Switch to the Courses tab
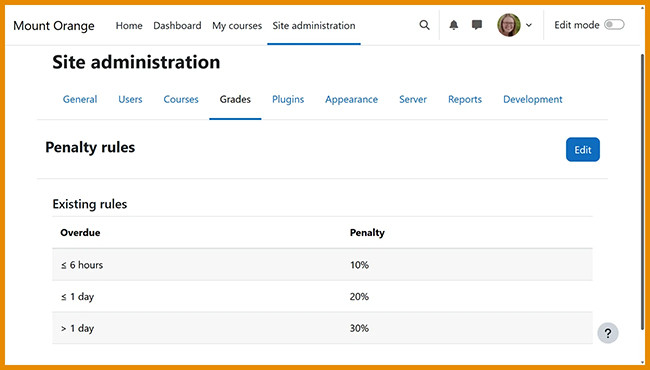650x370 pixels. (181, 99)
